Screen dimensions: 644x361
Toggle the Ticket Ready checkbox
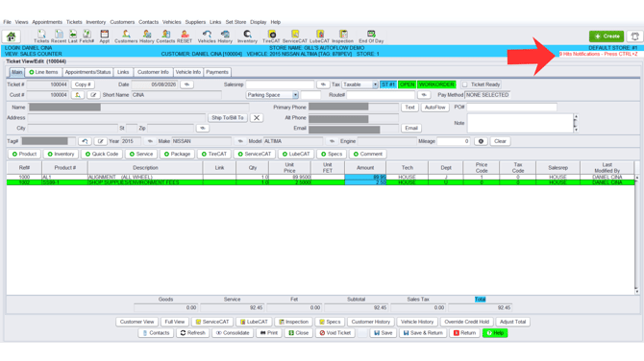click(465, 84)
